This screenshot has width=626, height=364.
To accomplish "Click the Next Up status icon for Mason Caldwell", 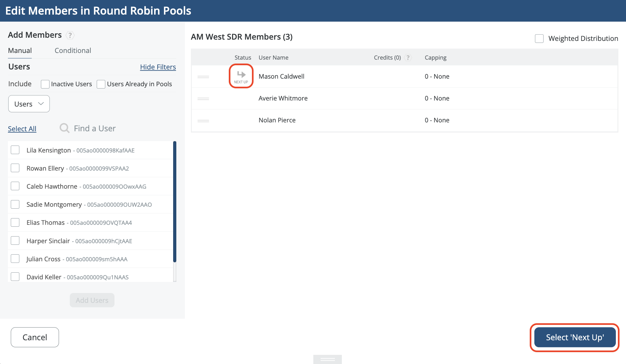I will click(x=241, y=76).
